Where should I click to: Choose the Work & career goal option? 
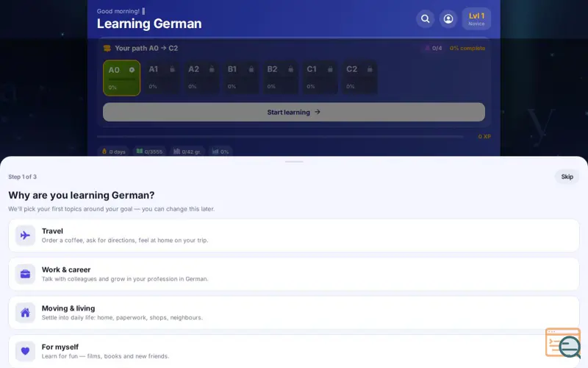[x=293, y=274]
